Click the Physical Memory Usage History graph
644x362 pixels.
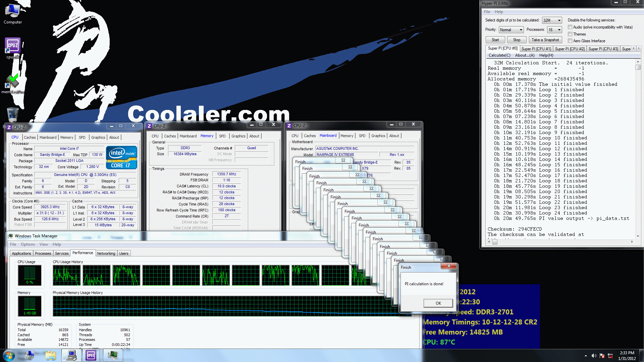(x=232, y=306)
